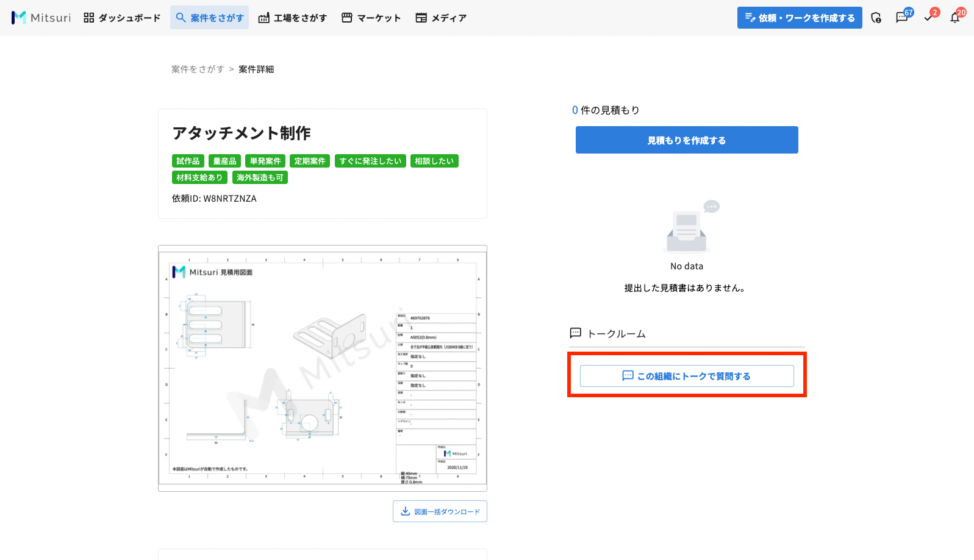The height and width of the screenshot is (560, 974).
Task: Click 提出した見積書はありません text
Action: (686, 288)
